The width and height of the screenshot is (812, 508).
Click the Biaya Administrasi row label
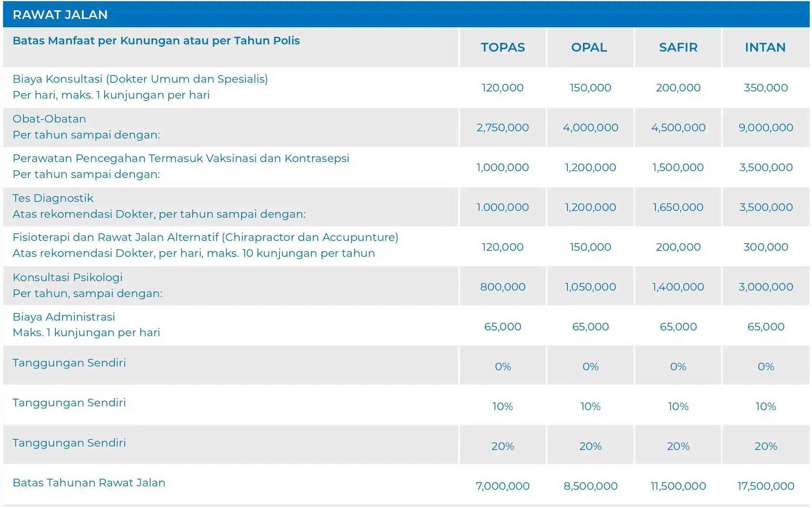(x=64, y=317)
